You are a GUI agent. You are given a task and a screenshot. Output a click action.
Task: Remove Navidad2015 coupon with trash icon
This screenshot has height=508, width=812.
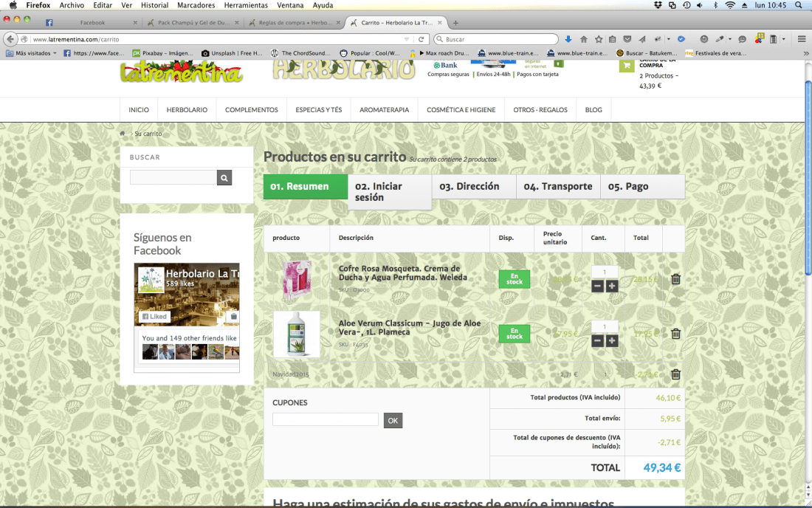click(675, 374)
